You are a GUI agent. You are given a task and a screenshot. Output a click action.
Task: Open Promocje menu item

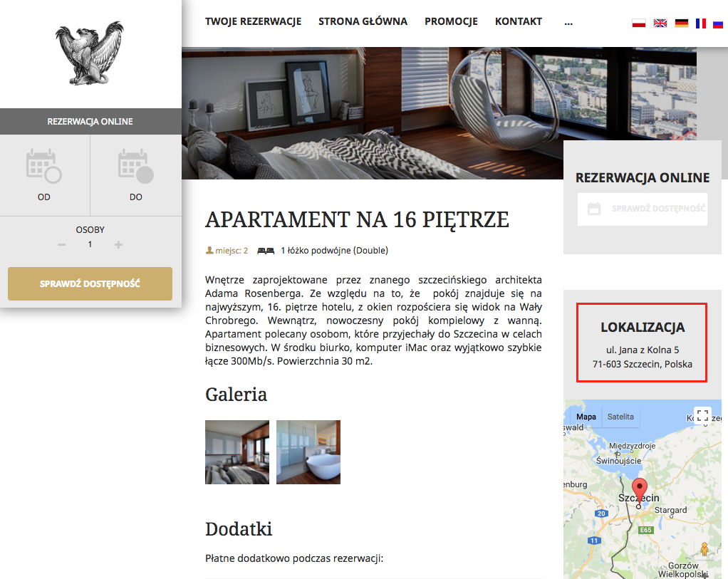(x=451, y=21)
